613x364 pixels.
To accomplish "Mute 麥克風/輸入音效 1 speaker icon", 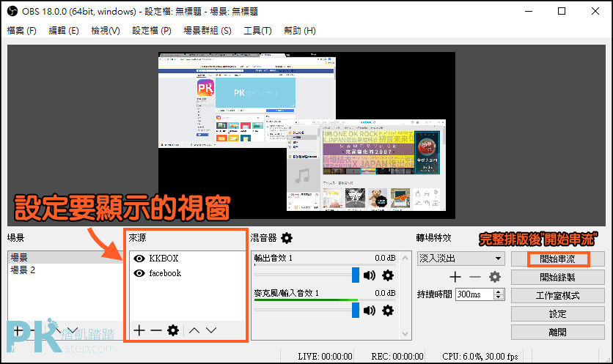I will point(369,311).
